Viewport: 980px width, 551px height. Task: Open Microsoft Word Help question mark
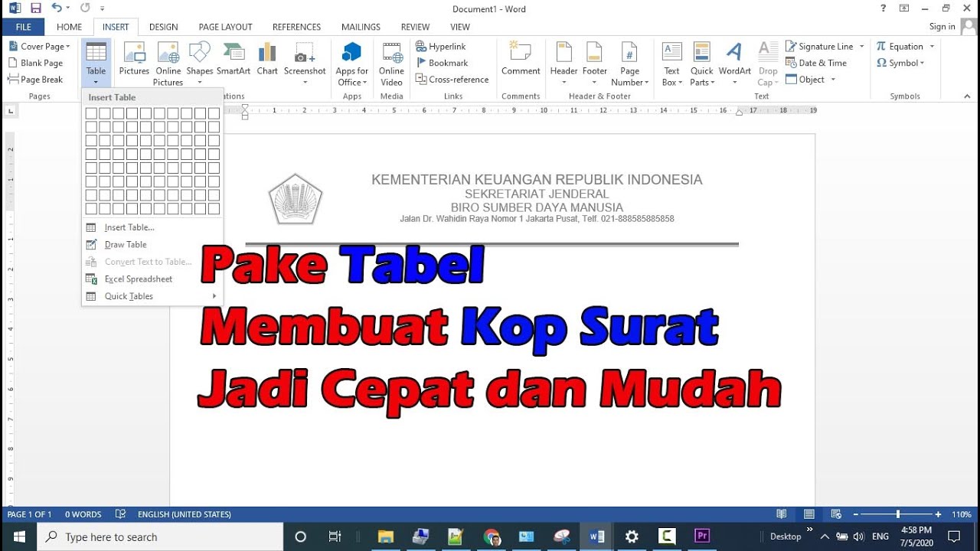point(884,8)
